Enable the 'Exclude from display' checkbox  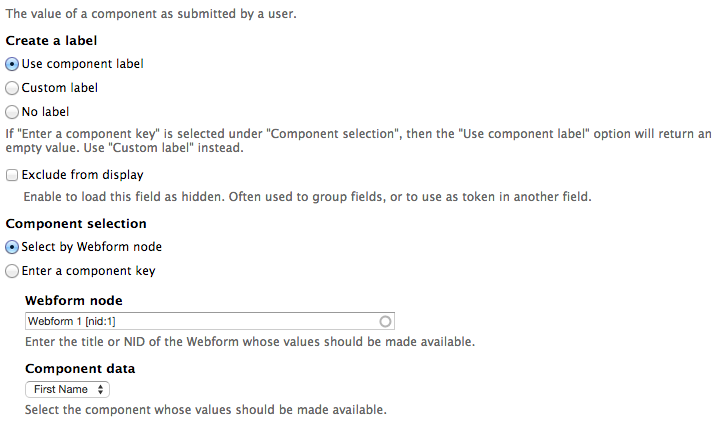(x=13, y=175)
